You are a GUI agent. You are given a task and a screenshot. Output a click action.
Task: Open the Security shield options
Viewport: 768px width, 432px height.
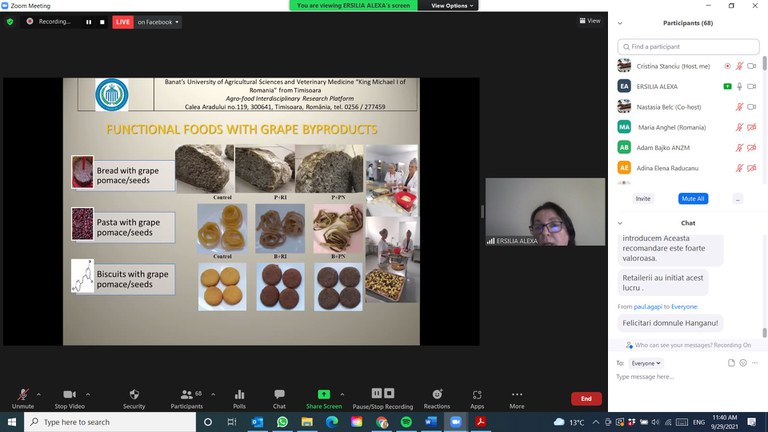pyautogui.click(x=133, y=395)
